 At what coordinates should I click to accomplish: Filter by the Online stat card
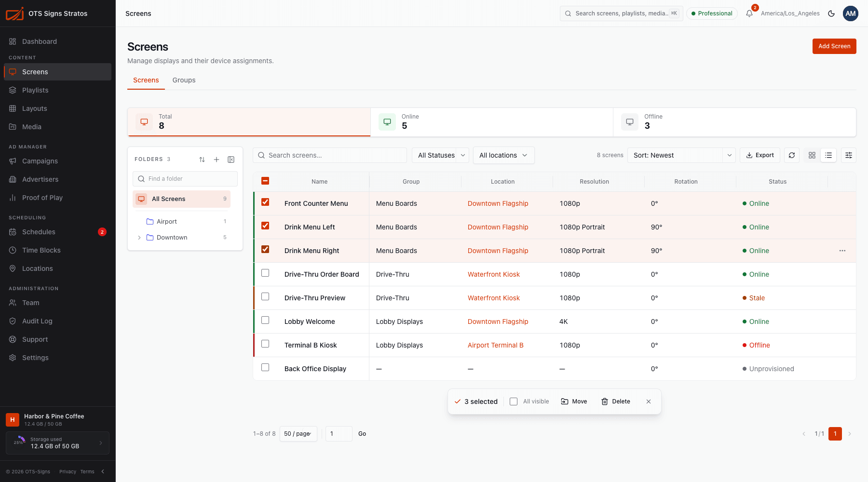(492, 122)
